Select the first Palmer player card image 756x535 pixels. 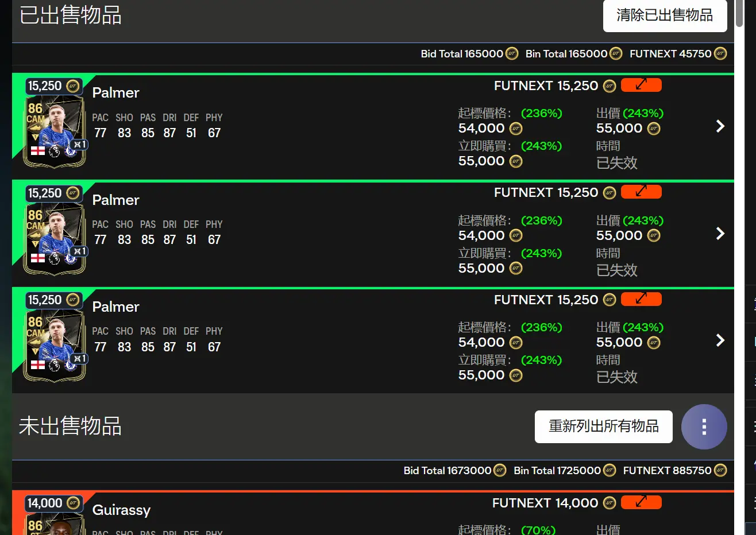click(x=55, y=132)
